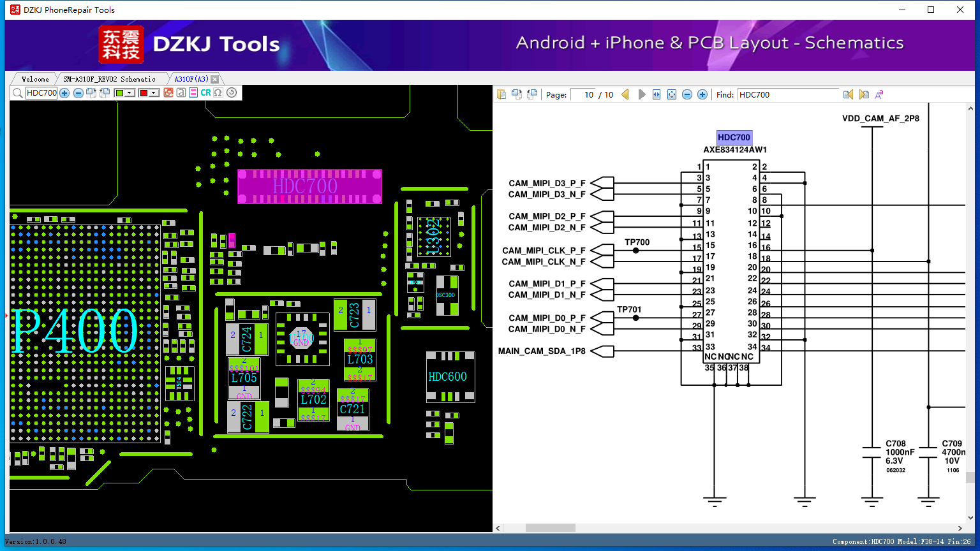The height and width of the screenshot is (551, 980).
Task: Click the HDC700 component on the PCB
Action: pos(309,186)
